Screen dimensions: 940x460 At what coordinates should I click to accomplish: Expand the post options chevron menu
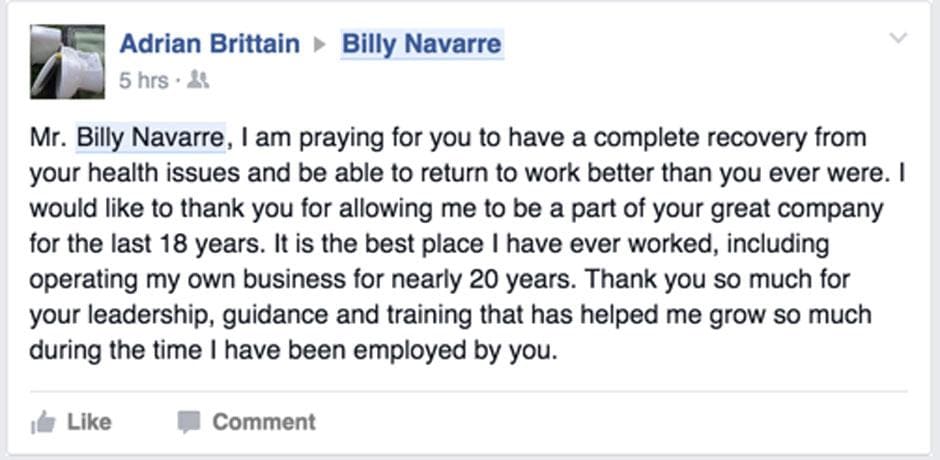pyautogui.click(x=898, y=39)
